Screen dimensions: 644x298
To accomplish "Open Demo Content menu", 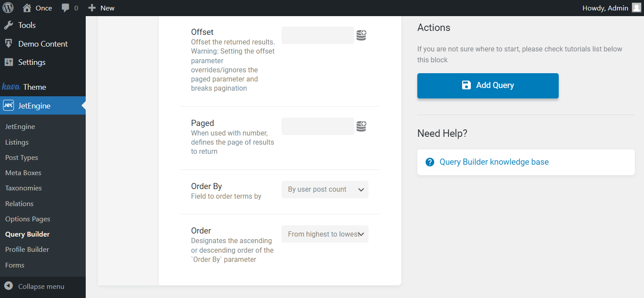I will coord(43,44).
